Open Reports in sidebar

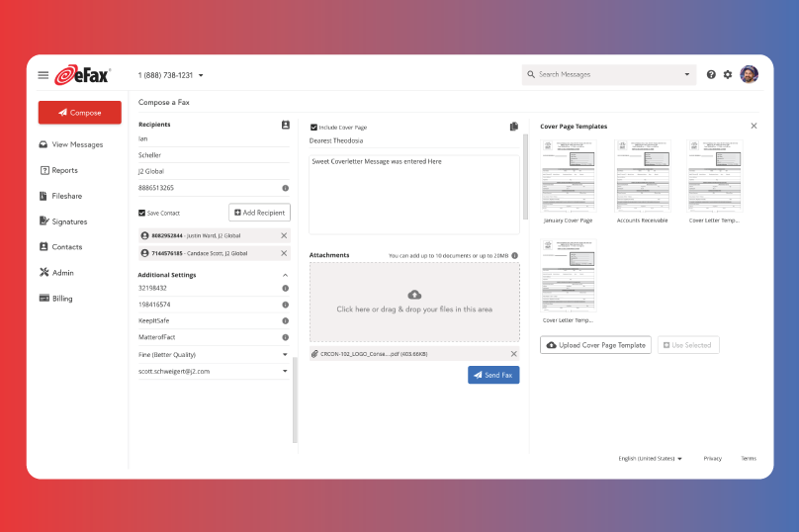click(x=59, y=170)
